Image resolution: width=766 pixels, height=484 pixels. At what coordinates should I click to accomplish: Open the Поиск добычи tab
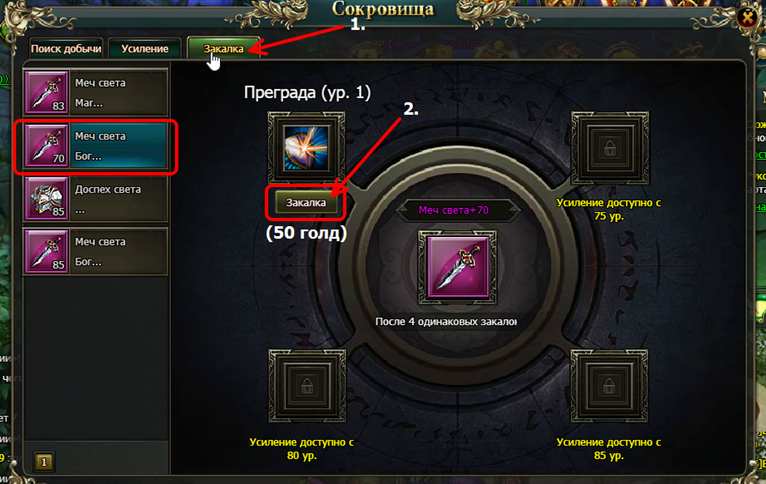66,48
